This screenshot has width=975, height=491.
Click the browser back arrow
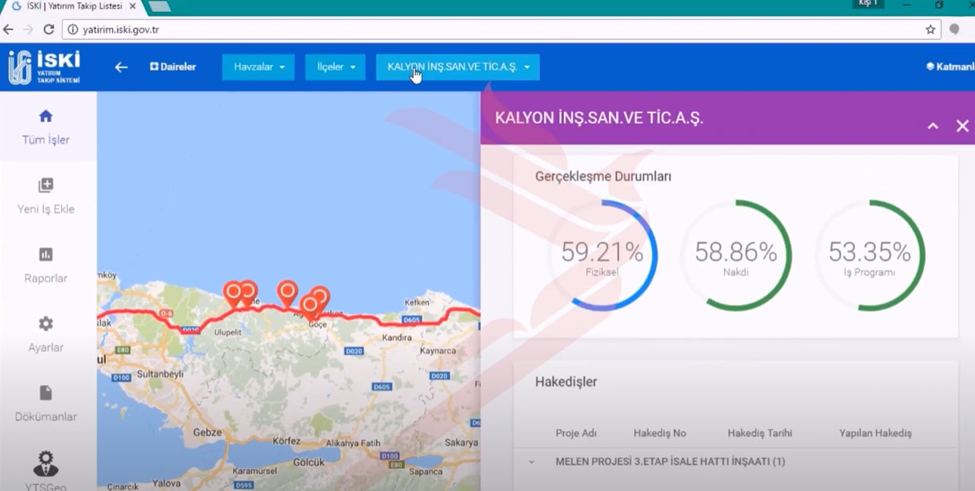click(x=8, y=29)
